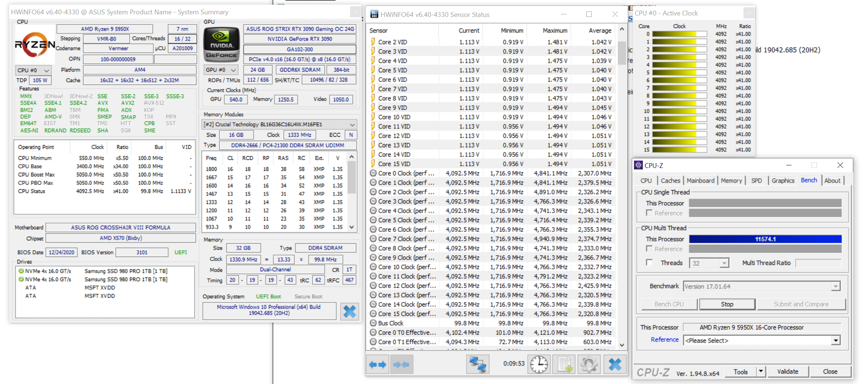Click scroll-down arrow of memory timings table
Viewport: 868px width, 384px height.
coord(352,227)
